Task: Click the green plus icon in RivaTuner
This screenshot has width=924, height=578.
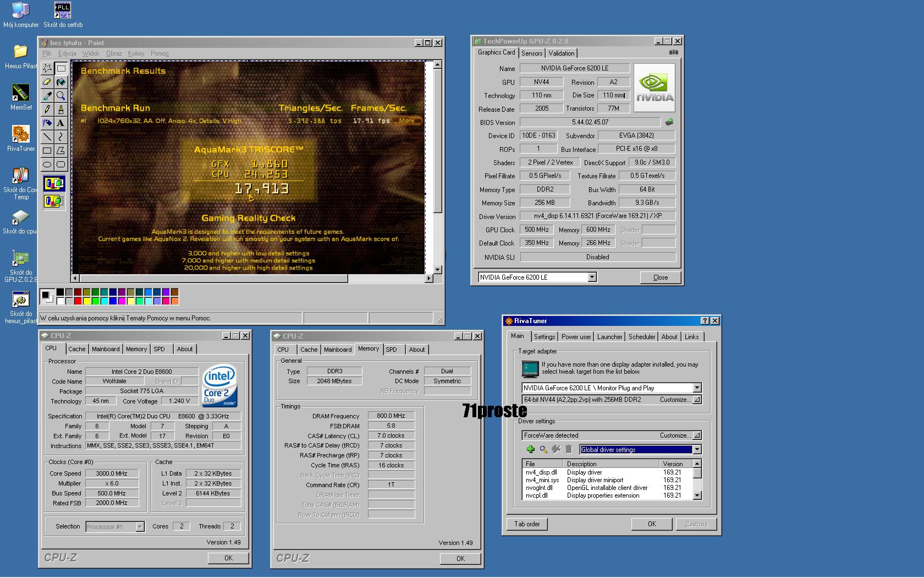Action: pyautogui.click(x=530, y=449)
